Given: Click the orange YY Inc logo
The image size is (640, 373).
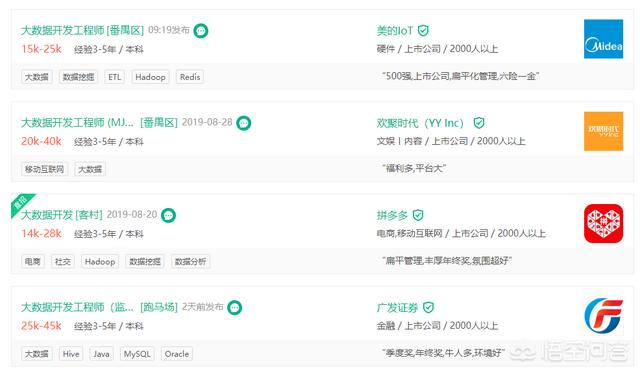Looking at the screenshot, I should [603, 131].
